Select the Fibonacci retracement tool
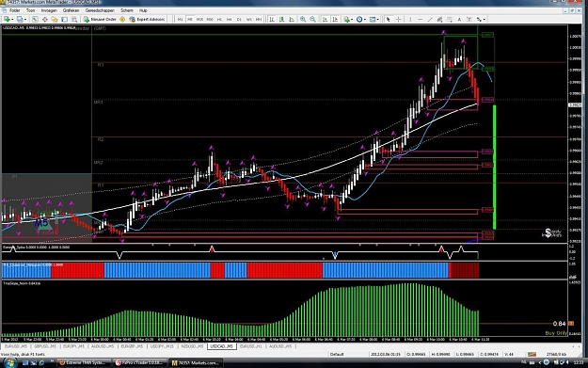 click(450, 19)
